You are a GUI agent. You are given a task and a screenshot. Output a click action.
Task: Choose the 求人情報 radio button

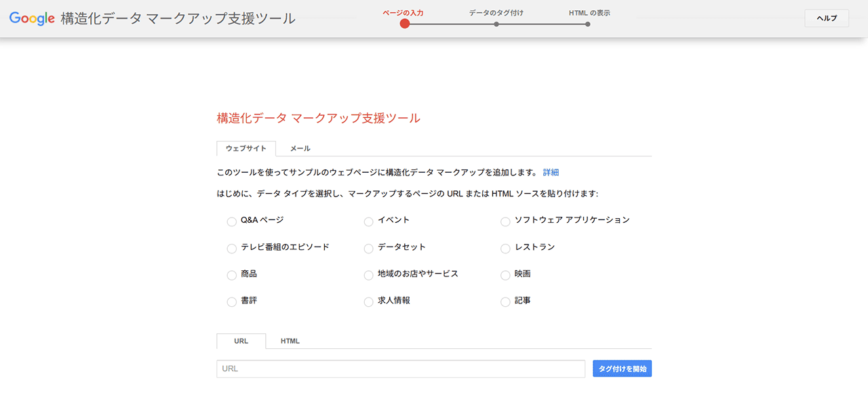pos(369,302)
